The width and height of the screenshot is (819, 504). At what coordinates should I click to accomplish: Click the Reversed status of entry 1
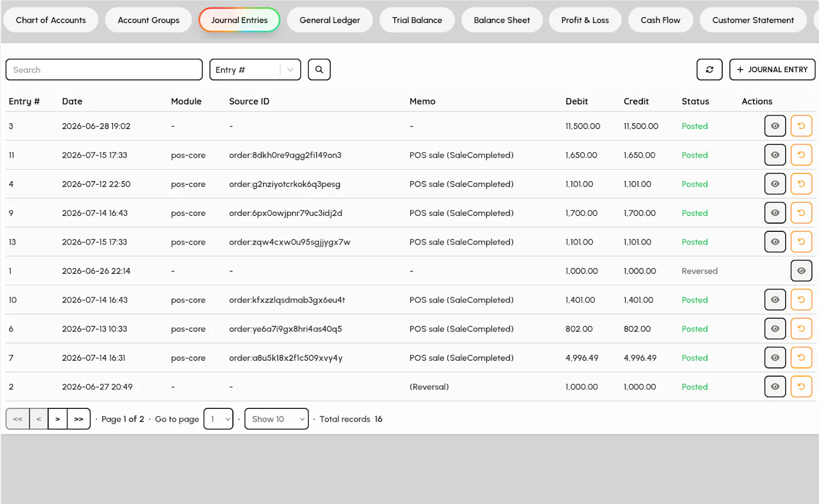click(699, 271)
